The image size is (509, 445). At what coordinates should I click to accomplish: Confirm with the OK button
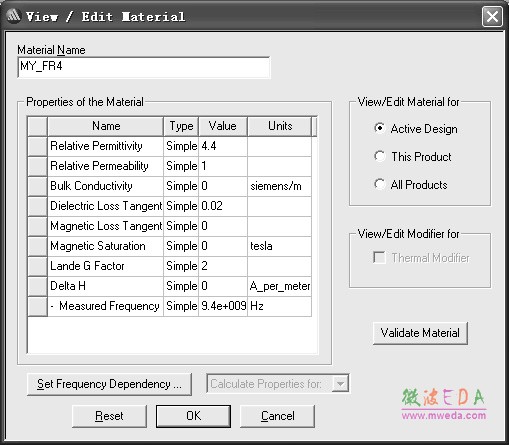click(193, 416)
